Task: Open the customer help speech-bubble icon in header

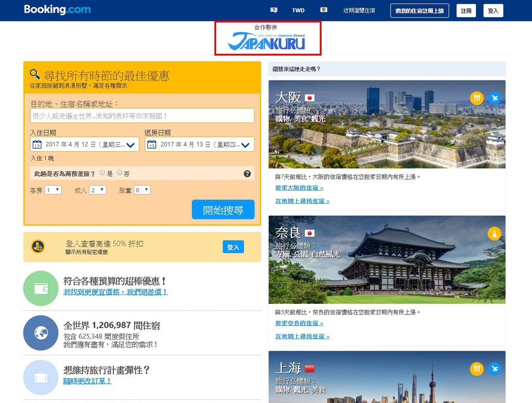Action: [x=274, y=10]
